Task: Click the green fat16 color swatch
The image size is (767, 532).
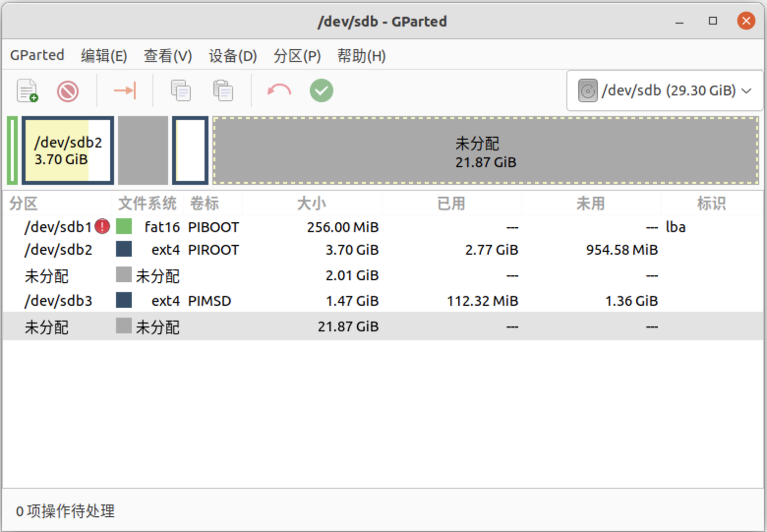Action: click(124, 227)
